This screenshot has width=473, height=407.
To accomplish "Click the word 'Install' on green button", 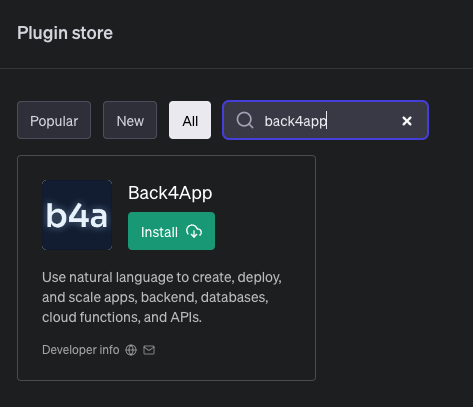I will coord(159,232).
